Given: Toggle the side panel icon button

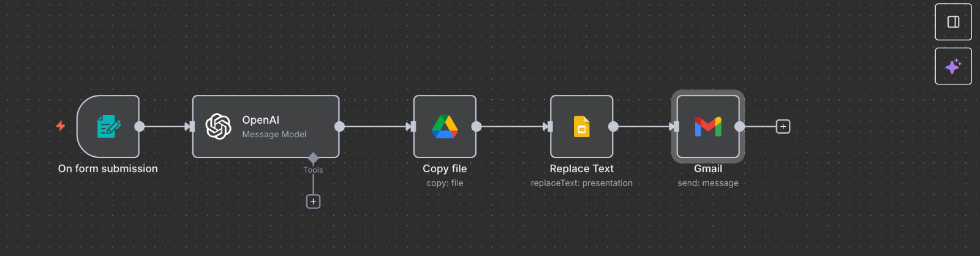Looking at the screenshot, I should pyautogui.click(x=953, y=22).
